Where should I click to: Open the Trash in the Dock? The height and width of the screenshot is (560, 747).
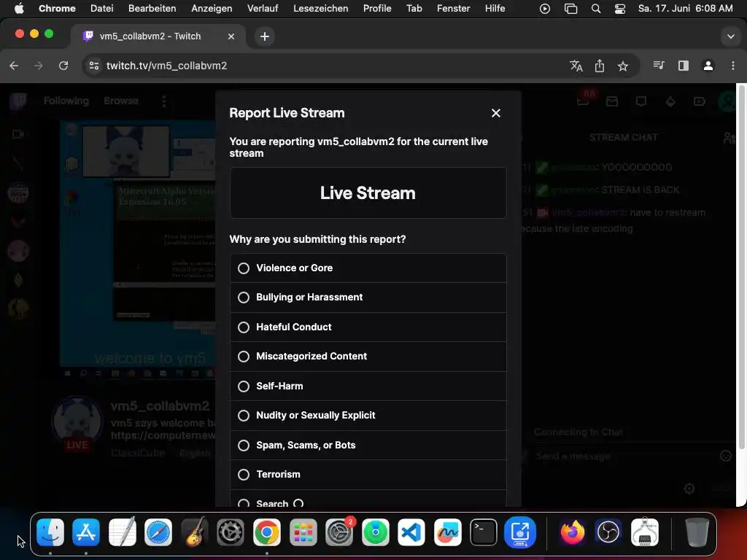[697, 532]
